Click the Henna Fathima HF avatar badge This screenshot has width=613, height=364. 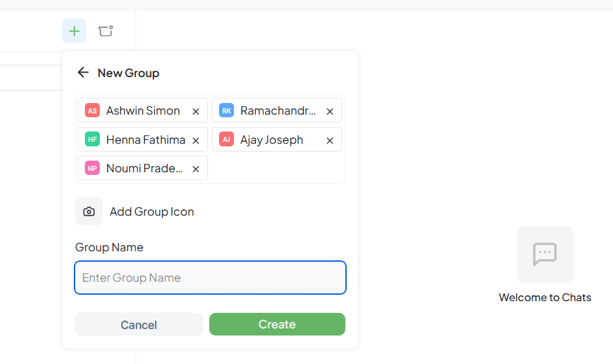click(x=92, y=140)
